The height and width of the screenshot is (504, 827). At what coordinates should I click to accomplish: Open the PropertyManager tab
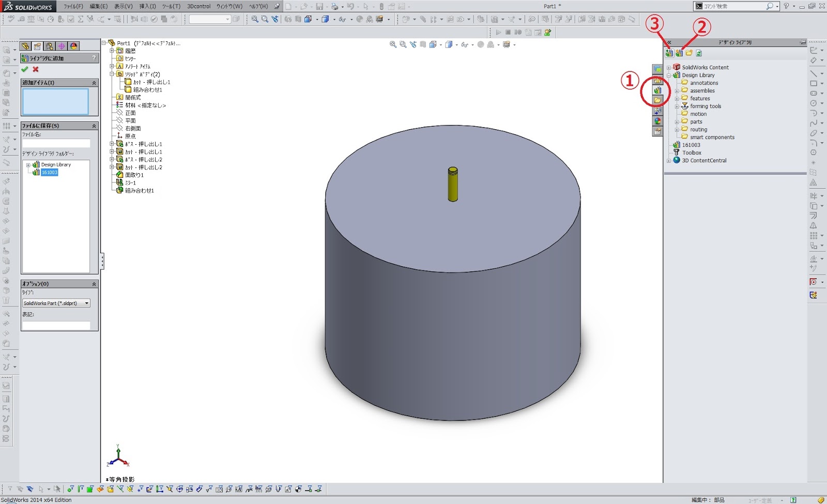[x=37, y=46]
